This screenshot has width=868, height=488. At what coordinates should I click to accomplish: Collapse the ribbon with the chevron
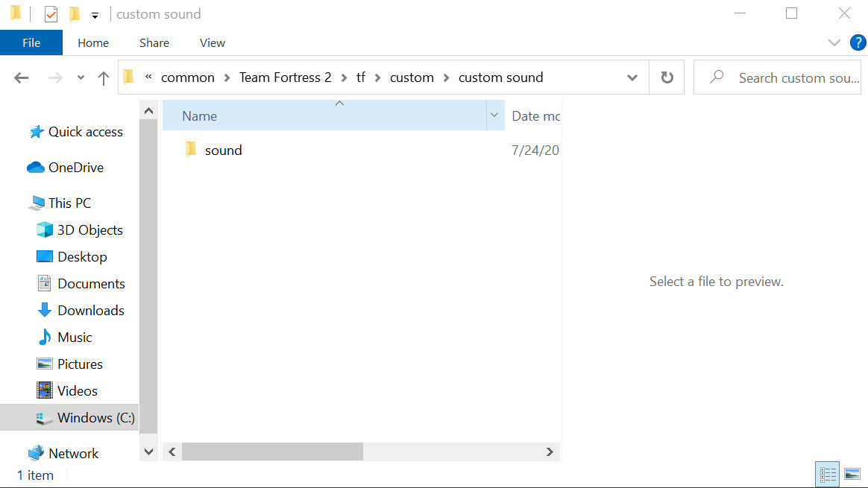pyautogui.click(x=834, y=42)
